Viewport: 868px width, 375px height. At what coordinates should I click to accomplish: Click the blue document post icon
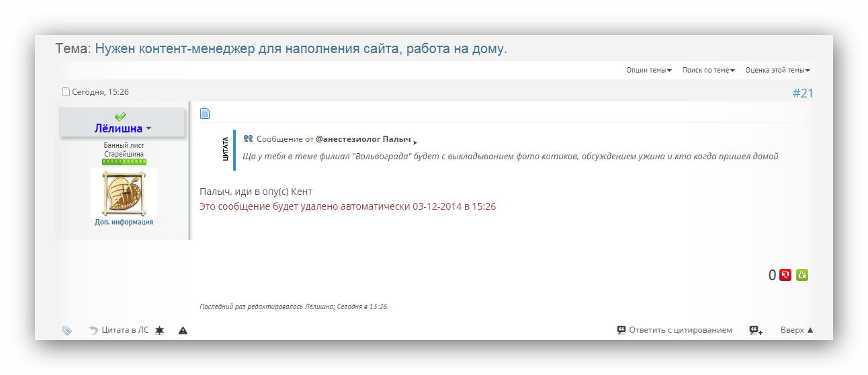205,114
